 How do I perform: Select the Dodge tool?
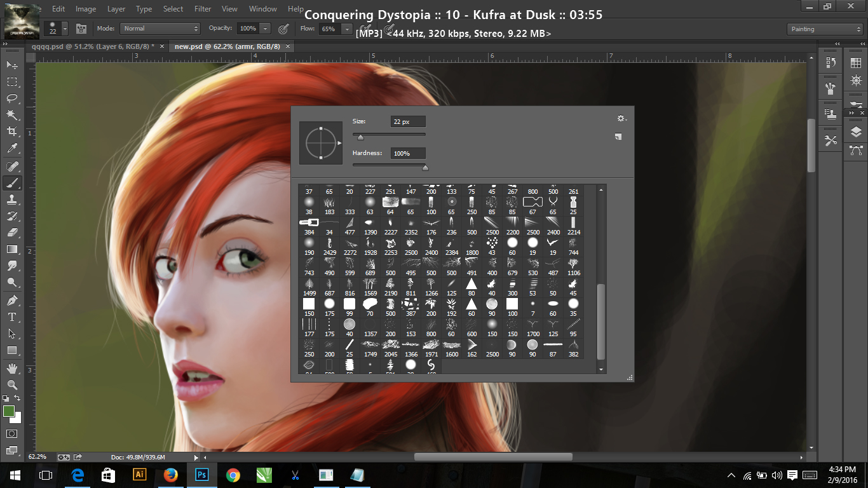click(x=12, y=283)
